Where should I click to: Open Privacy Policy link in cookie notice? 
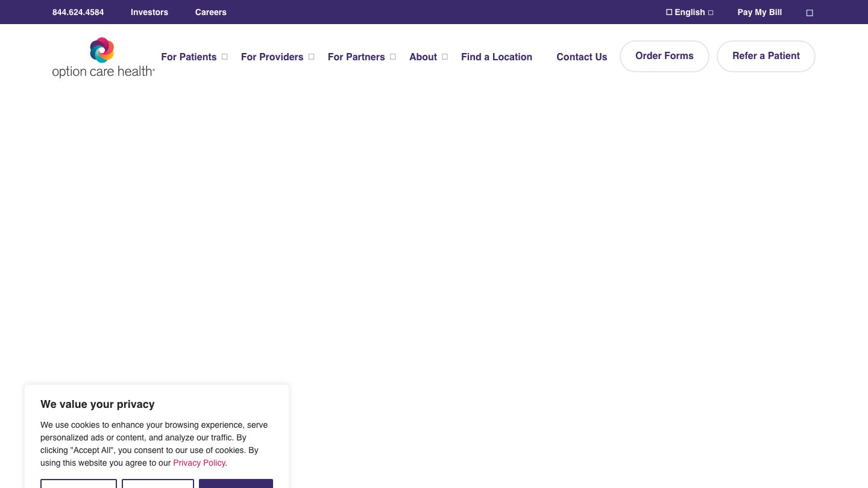pos(199,463)
